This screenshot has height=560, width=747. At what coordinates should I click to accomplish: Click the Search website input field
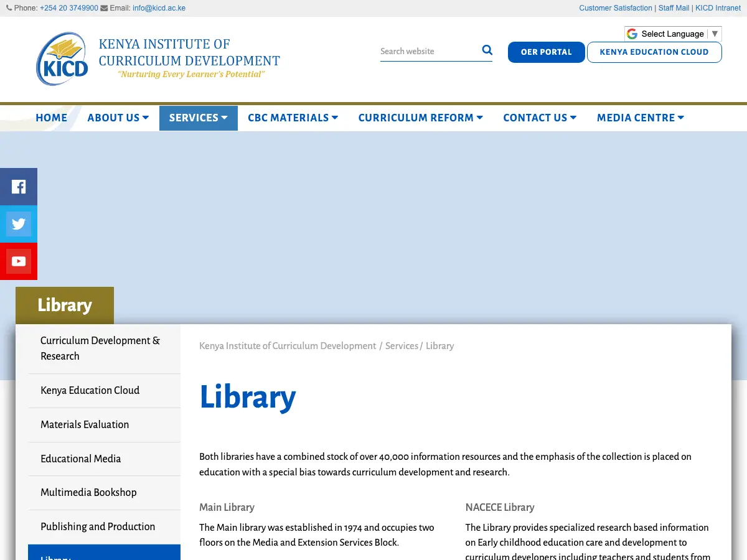[x=430, y=51]
